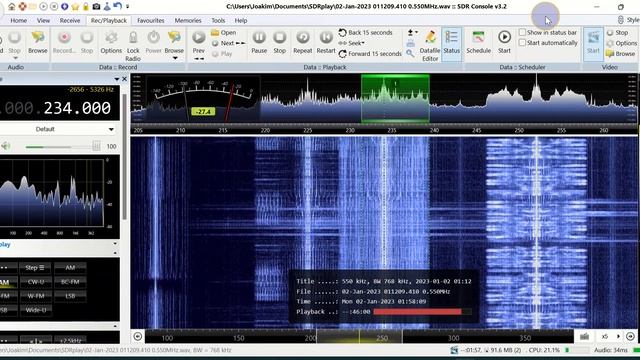
Task: Click the lifebuoy help icon in quick access toolbar
Action: [22, 7]
